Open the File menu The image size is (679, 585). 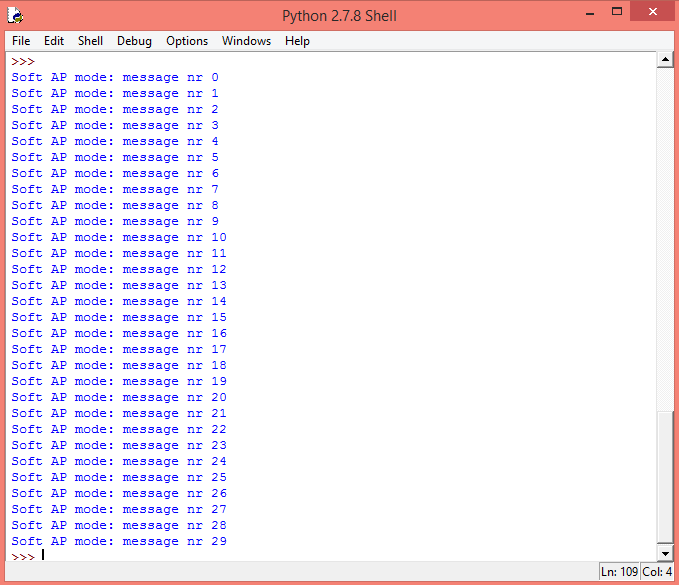tap(21, 41)
